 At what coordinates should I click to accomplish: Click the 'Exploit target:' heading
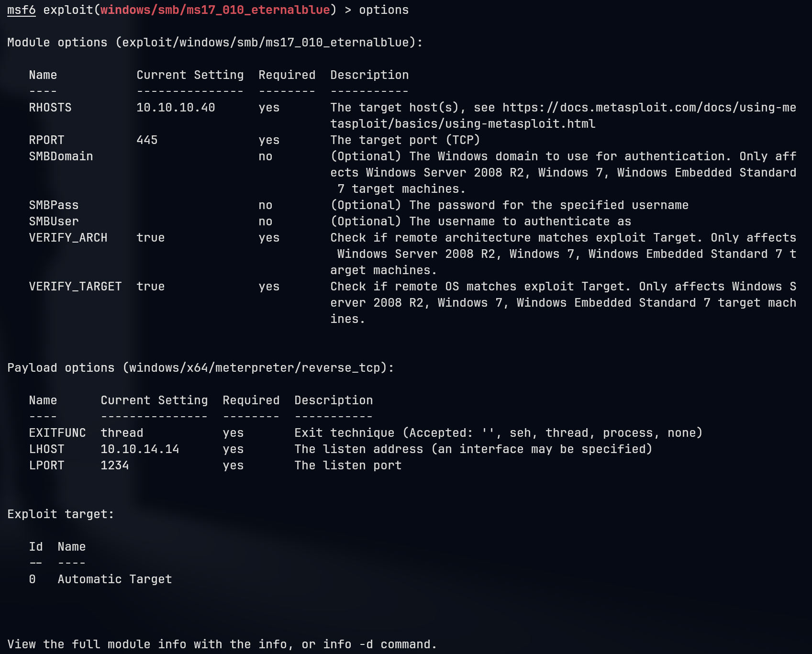coord(61,514)
